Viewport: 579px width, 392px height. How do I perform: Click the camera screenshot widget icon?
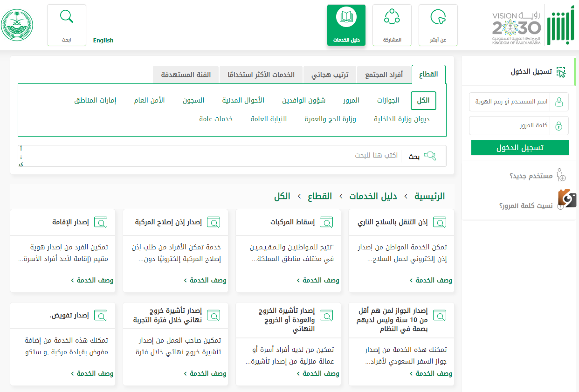pos(567,198)
